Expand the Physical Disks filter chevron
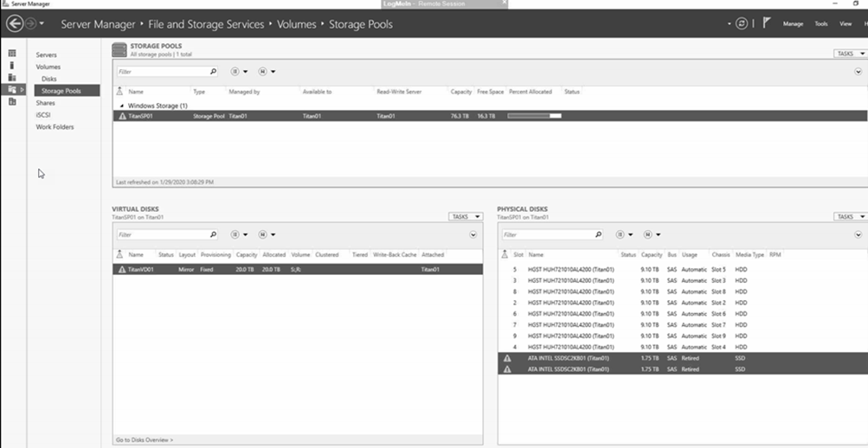The width and height of the screenshot is (868, 448). pyautogui.click(x=858, y=234)
